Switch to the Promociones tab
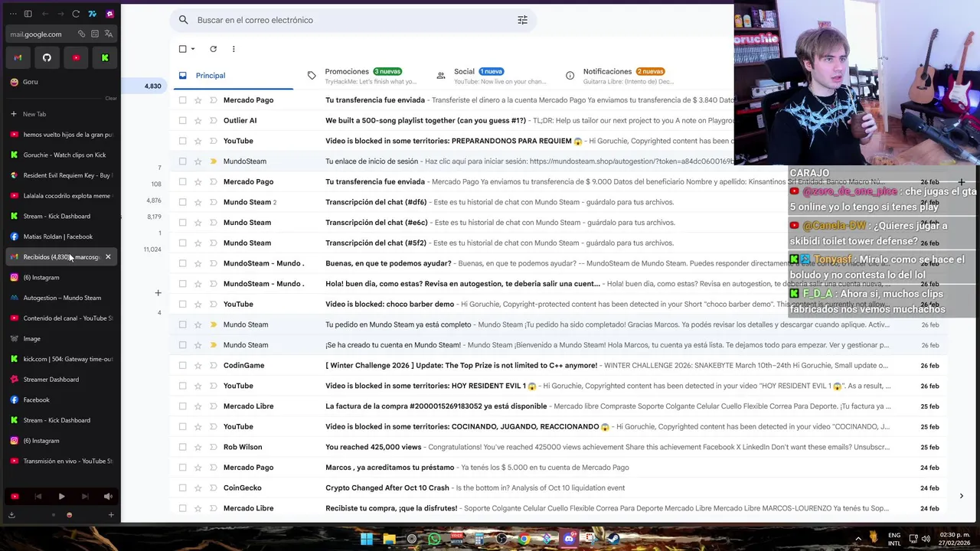This screenshot has width=980, height=551. coord(363,76)
